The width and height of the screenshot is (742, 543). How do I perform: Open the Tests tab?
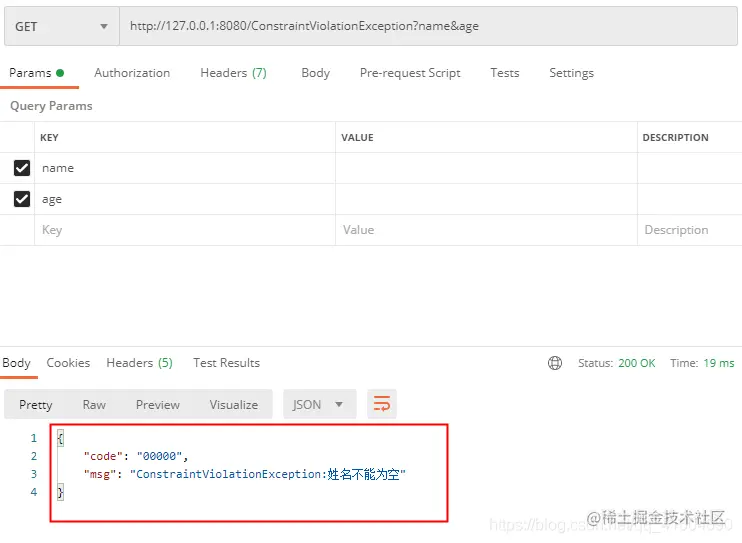504,73
